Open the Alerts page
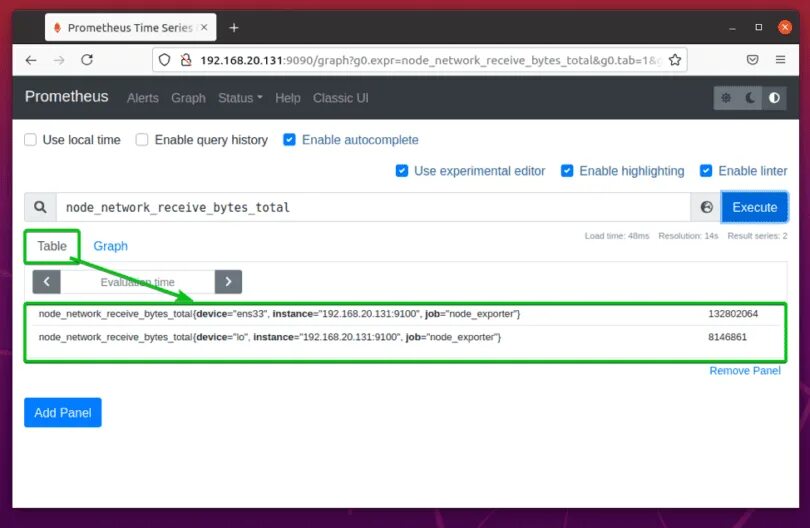The image size is (810, 528). point(143,98)
